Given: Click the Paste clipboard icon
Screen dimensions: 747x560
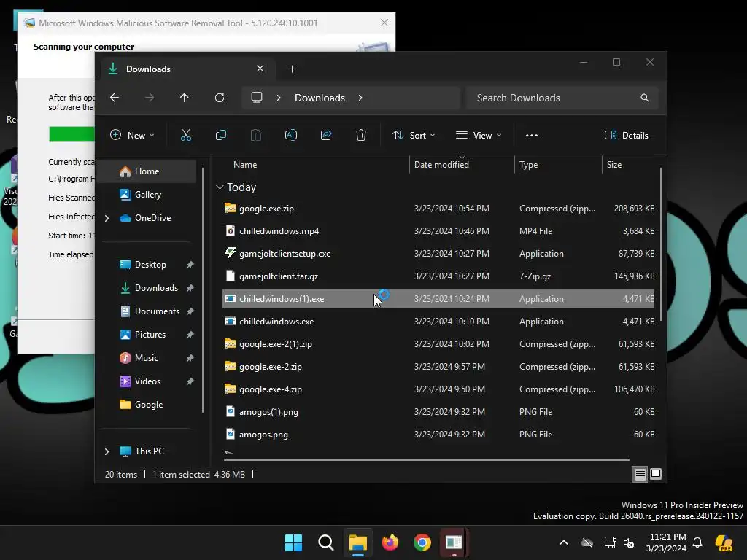Looking at the screenshot, I should 256,135.
